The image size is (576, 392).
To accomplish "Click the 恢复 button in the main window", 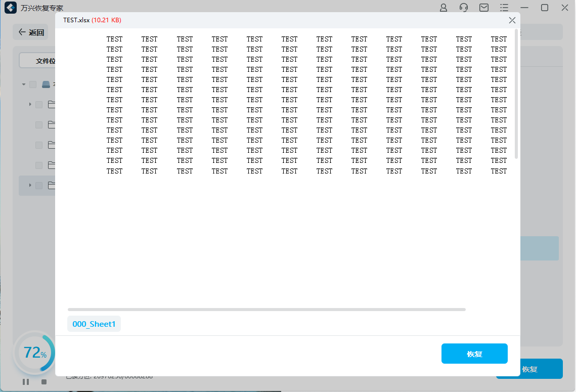I will point(529,369).
